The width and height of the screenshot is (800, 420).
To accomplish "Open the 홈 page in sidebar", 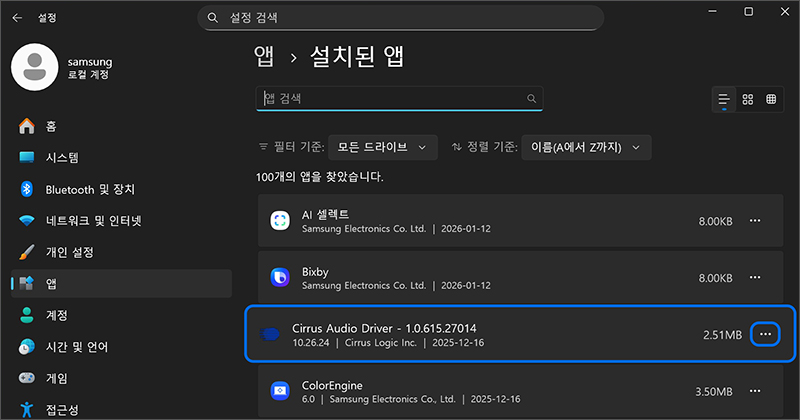I will 121,126.
